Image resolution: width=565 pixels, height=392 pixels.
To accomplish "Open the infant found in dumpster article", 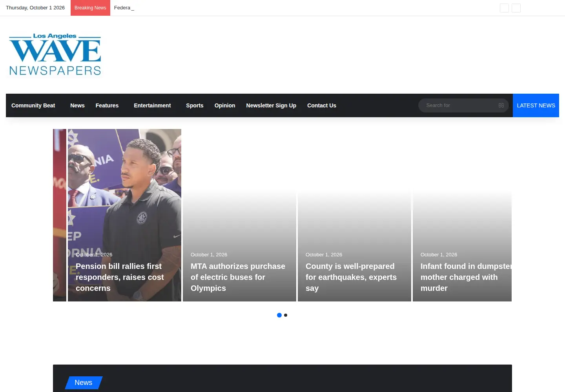I will [x=466, y=277].
